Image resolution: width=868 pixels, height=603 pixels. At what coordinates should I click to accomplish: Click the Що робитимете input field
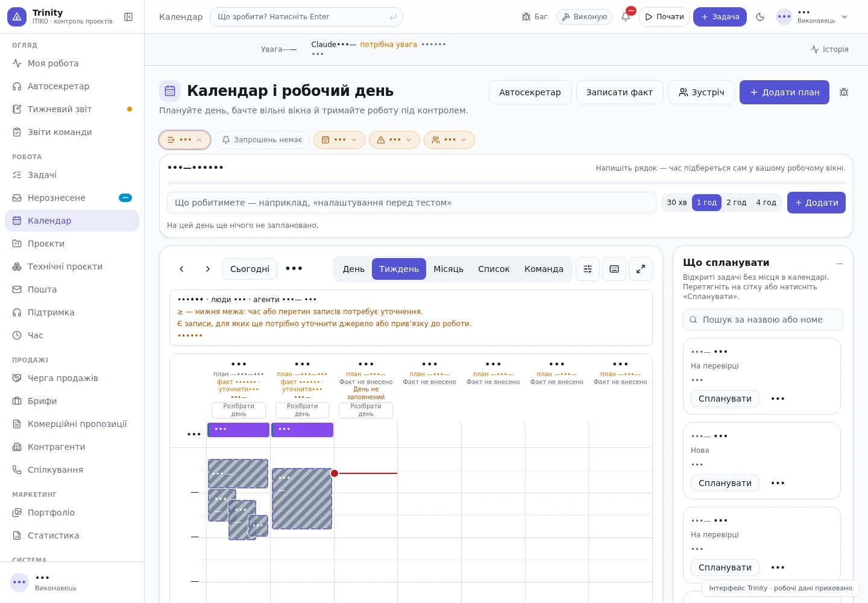click(x=412, y=203)
